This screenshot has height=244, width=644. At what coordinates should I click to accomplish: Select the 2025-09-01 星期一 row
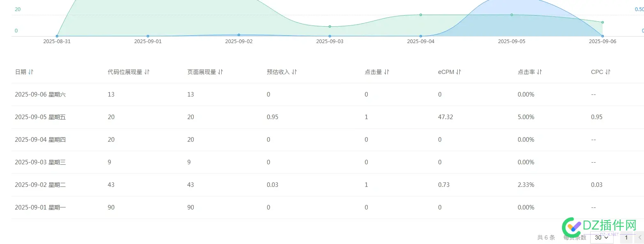click(40, 207)
